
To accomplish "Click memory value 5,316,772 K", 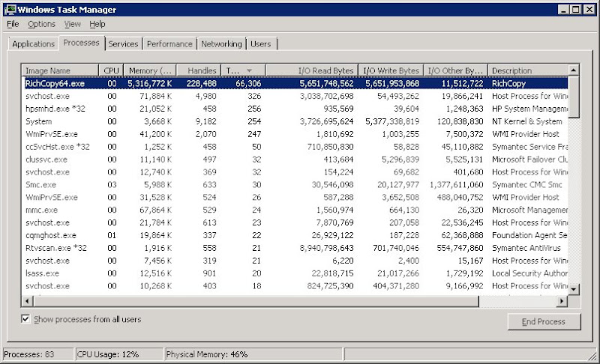I will (x=149, y=83).
